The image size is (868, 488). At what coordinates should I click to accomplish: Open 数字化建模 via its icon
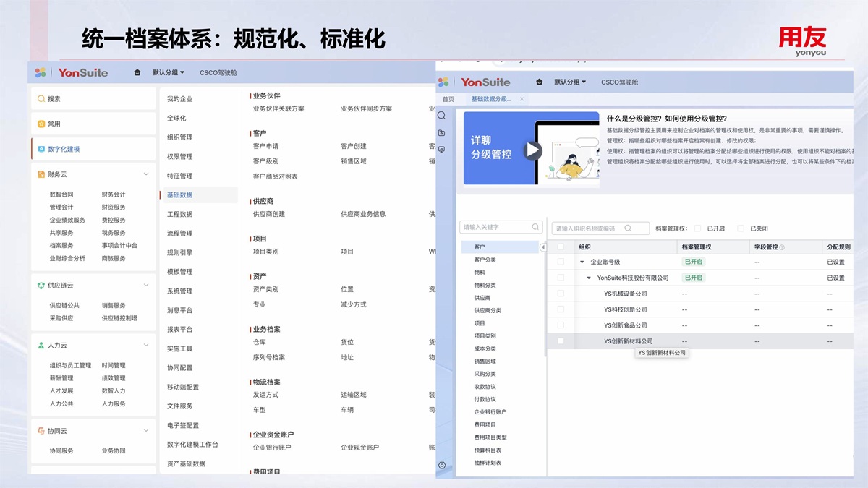pyautogui.click(x=41, y=149)
